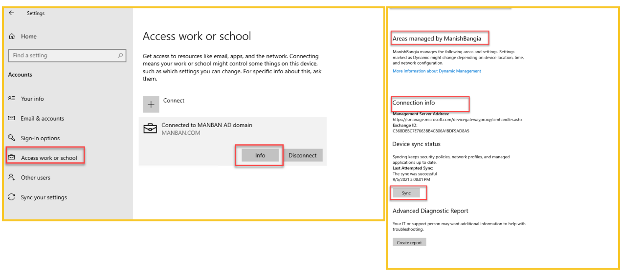644x278 pixels.
Task: Click the Advanced Diagnostic Report heading
Action: click(430, 211)
